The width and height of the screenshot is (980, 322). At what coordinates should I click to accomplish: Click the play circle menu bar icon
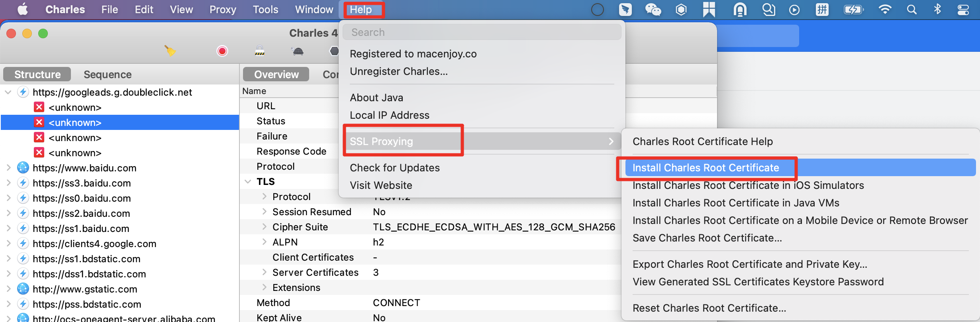tap(794, 10)
